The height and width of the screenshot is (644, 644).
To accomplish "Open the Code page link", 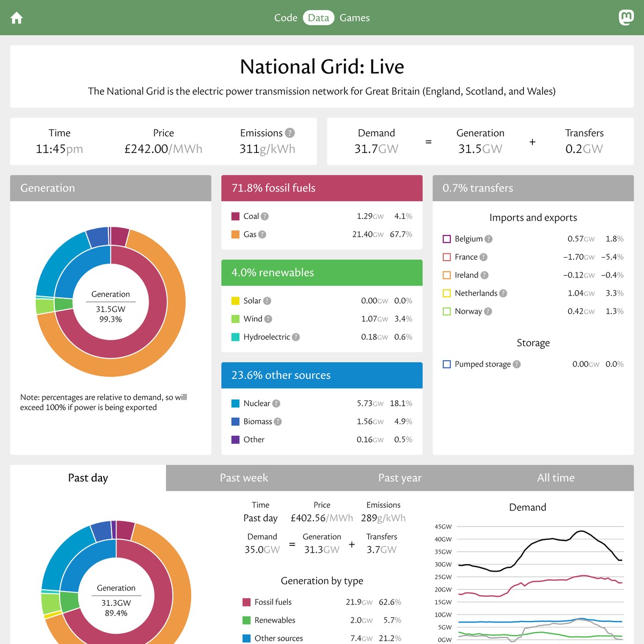I will point(286,18).
